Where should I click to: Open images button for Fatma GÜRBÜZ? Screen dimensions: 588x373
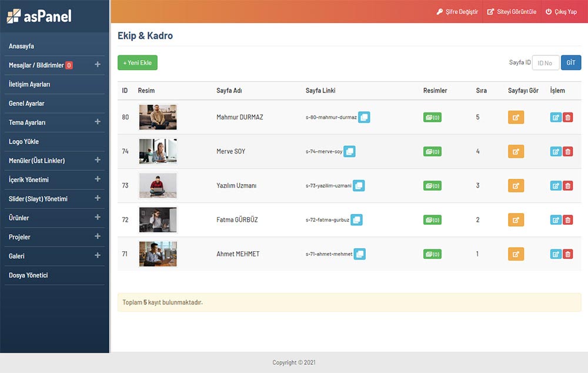pos(432,220)
